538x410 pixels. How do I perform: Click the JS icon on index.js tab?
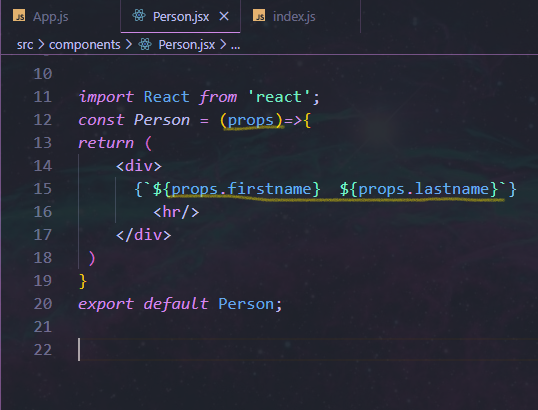click(x=259, y=16)
